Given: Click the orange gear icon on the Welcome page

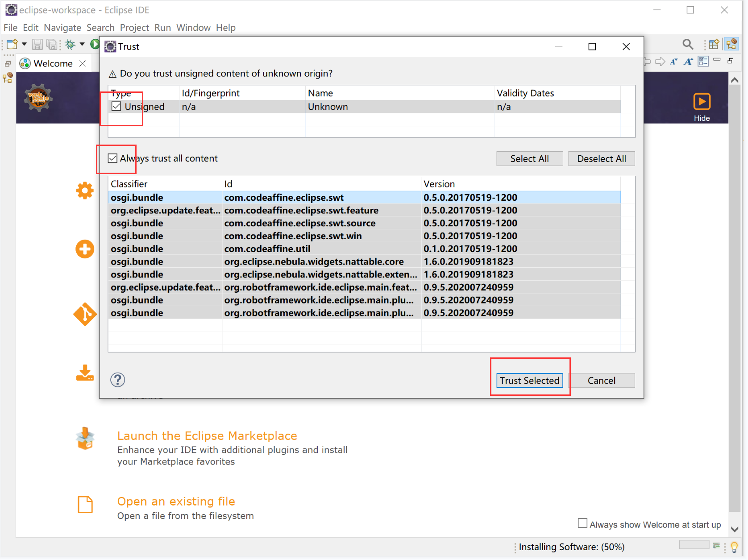Looking at the screenshot, I should tap(85, 191).
